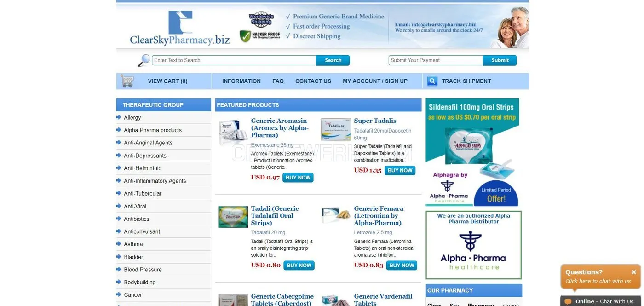Buy Now for Super Tadalis

point(400,171)
